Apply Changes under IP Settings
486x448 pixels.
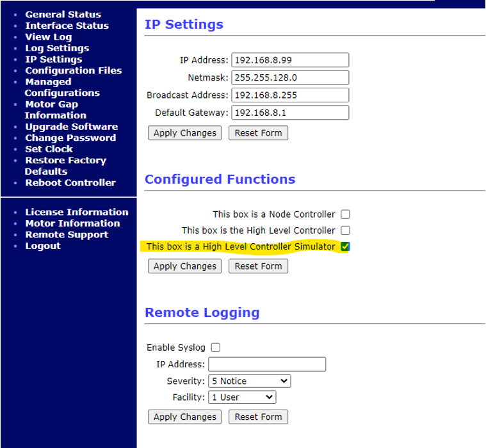(x=184, y=133)
